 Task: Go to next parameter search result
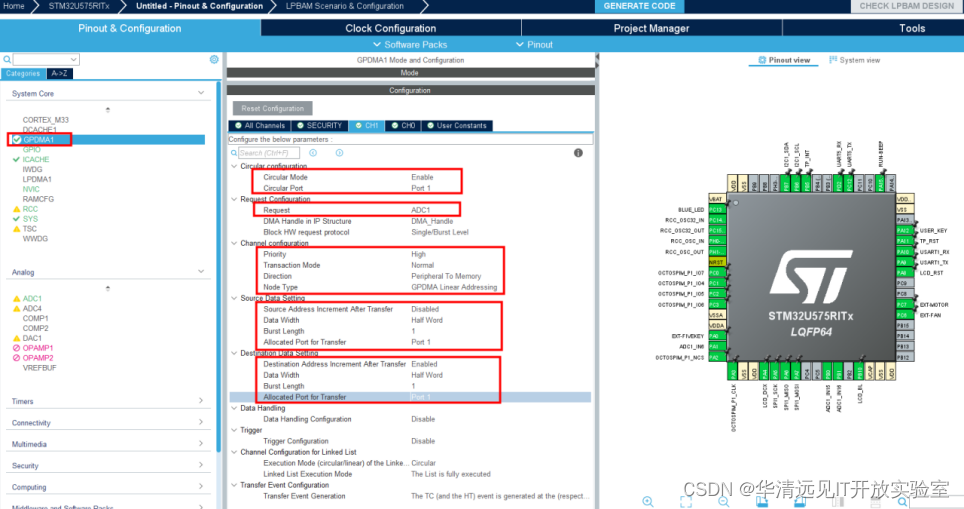tap(339, 153)
